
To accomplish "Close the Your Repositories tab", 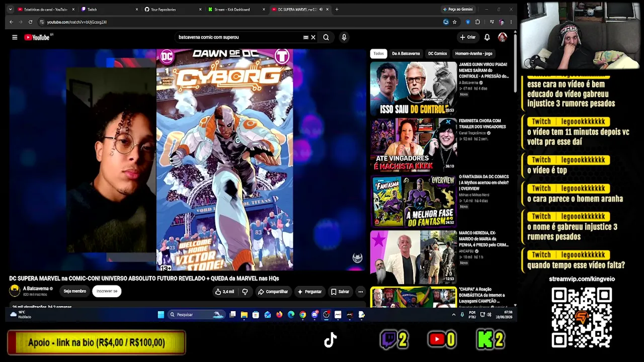I will 200,10.
